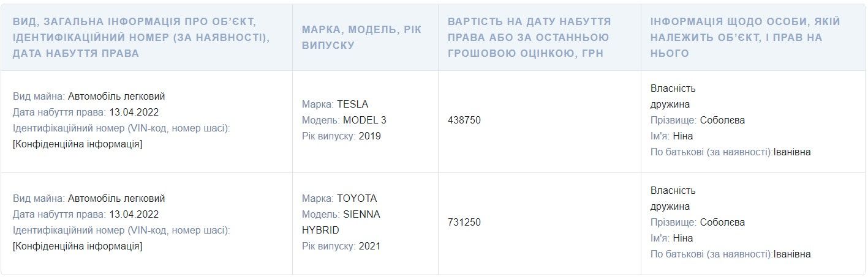The height and width of the screenshot is (277, 868).
Task: Click the year of manufacture 2019
Action: 370,136
